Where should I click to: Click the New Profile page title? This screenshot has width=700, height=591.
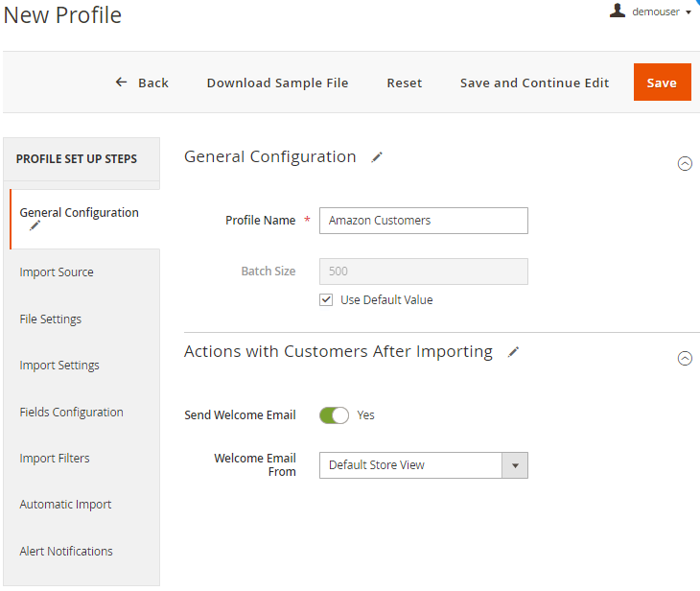(x=62, y=15)
